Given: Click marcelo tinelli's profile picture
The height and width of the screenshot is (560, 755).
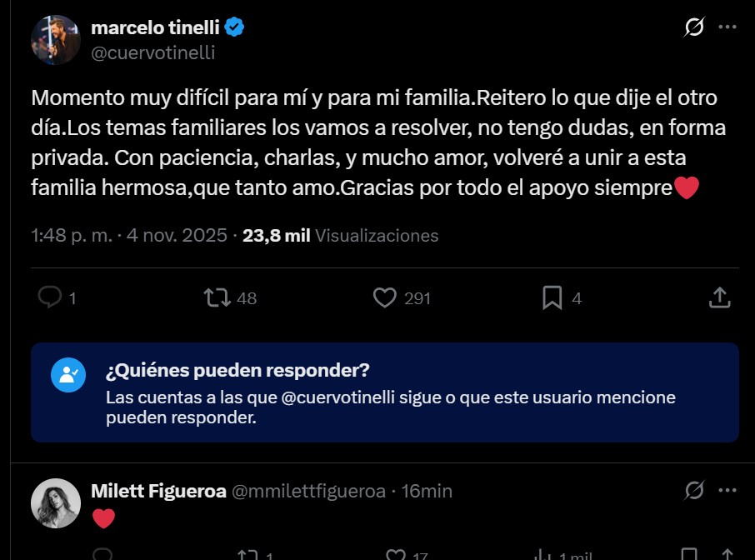Looking at the screenshot, I should click(x=56, y=40).
